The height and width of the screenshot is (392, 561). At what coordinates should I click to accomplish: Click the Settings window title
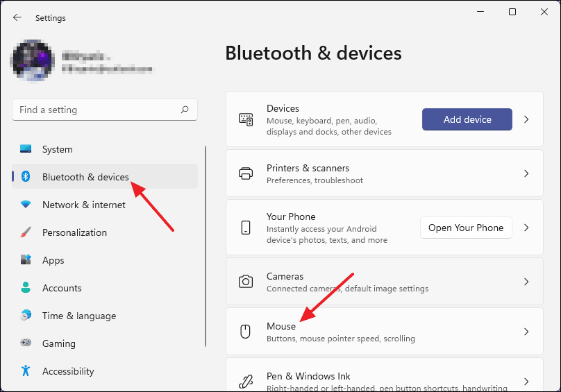[x=51, y=18]
